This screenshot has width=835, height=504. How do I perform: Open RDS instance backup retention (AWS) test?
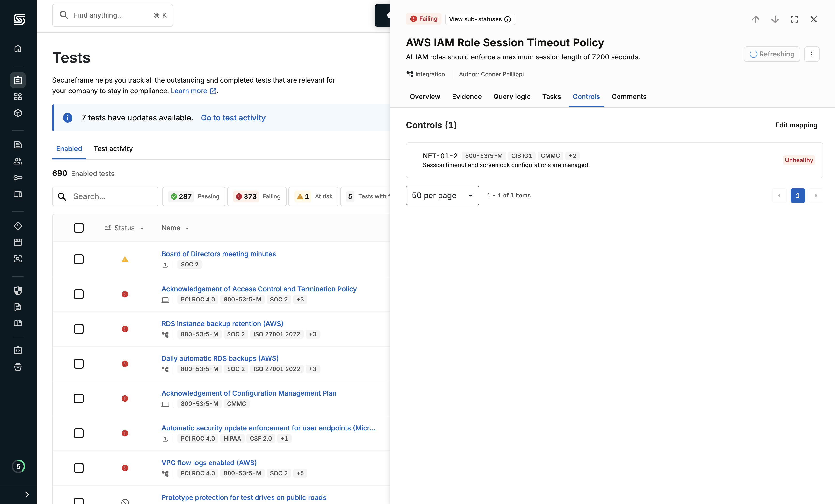(222, 324)
